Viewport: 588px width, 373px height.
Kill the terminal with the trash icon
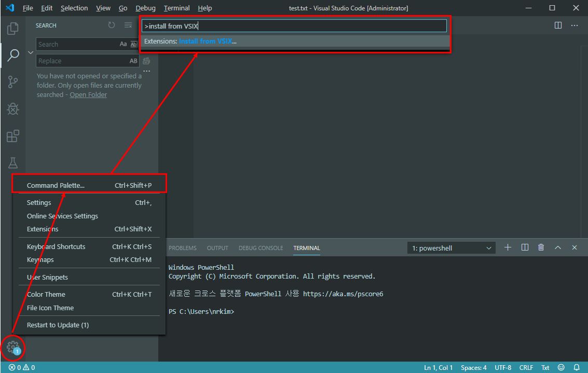point(541,247)
